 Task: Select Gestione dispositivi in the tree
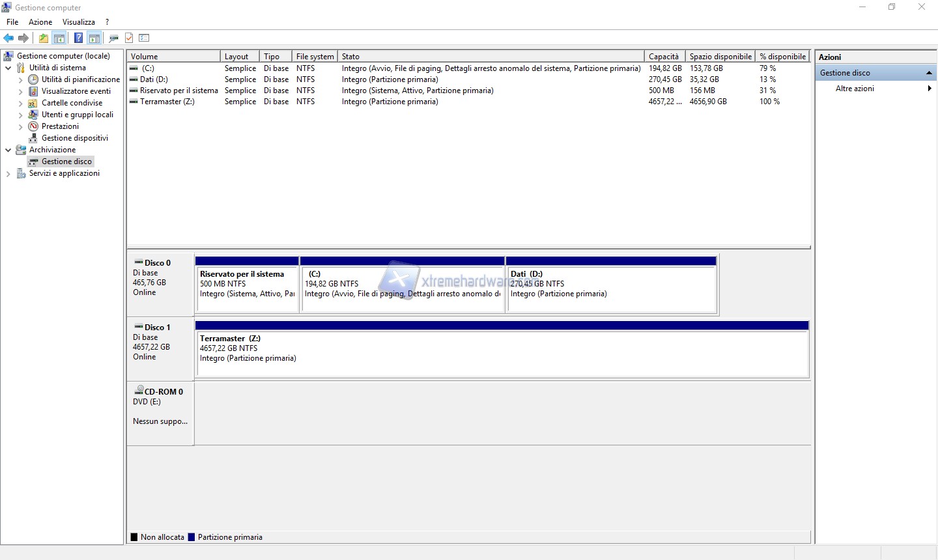point(74,138)
